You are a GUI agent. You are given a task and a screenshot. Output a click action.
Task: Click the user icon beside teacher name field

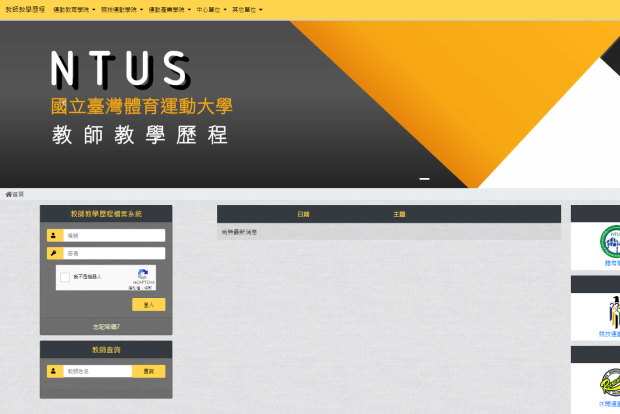tap(55, 371)
